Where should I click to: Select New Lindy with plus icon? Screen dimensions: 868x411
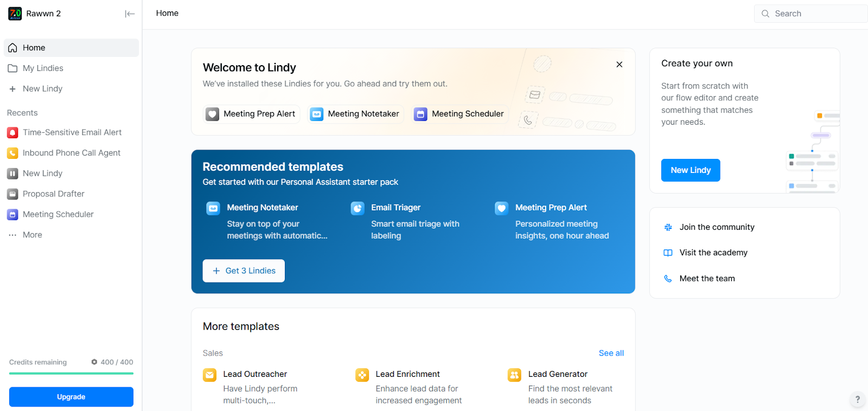[x=71, y=89]
